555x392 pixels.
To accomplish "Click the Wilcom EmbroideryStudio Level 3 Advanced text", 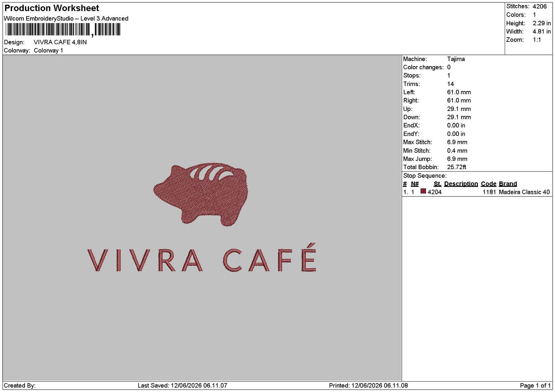I will pos(66,18).
